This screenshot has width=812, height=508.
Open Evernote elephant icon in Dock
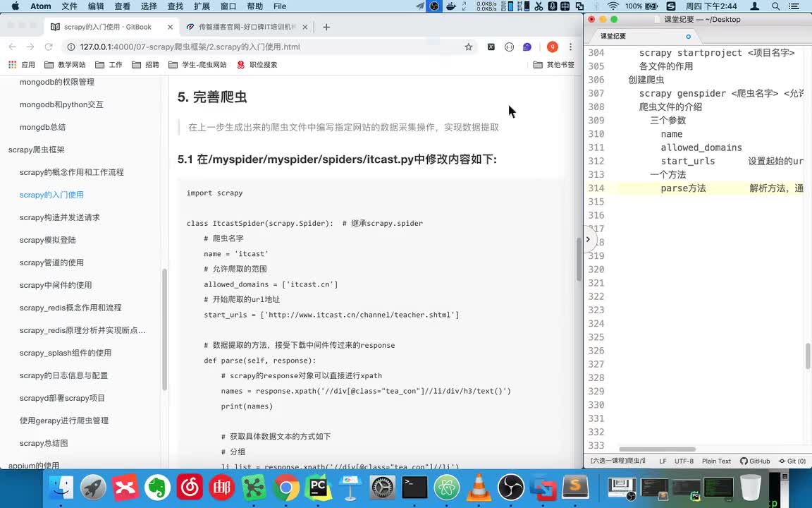pyautogui.click(x=157, y=488)
